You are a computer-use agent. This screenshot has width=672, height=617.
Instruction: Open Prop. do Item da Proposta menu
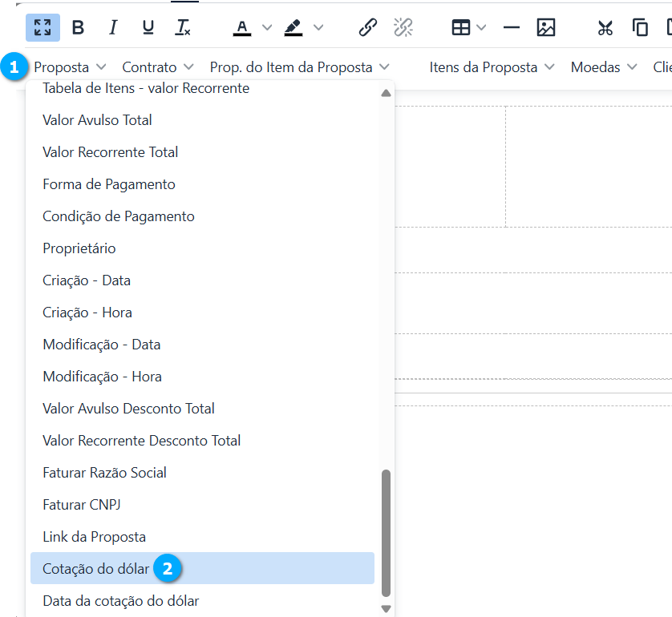[x=299, y=67]
